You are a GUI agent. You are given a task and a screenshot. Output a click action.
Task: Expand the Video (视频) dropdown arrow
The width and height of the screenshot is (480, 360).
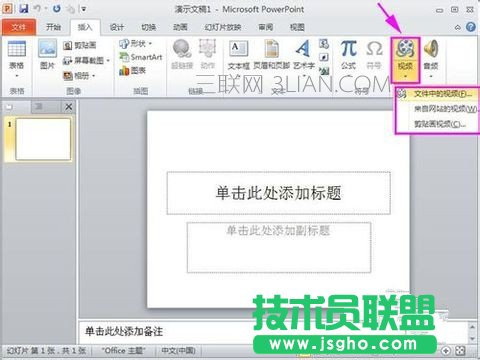coord(405,76)
